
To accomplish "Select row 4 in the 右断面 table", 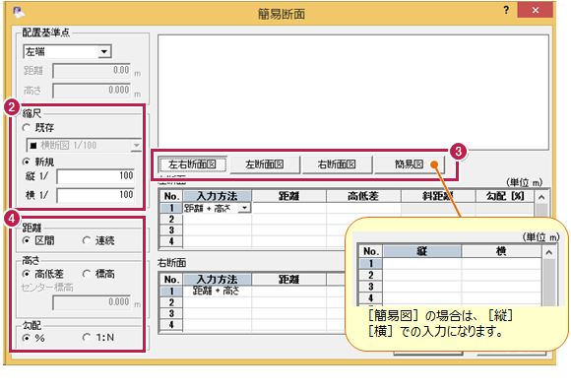I will click(x=171, y=325).
